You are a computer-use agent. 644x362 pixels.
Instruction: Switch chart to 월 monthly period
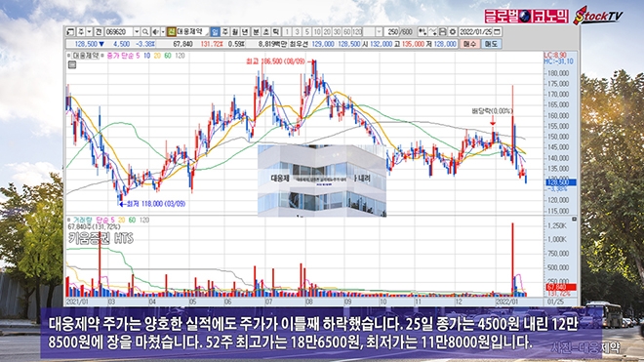click(235, 31)
